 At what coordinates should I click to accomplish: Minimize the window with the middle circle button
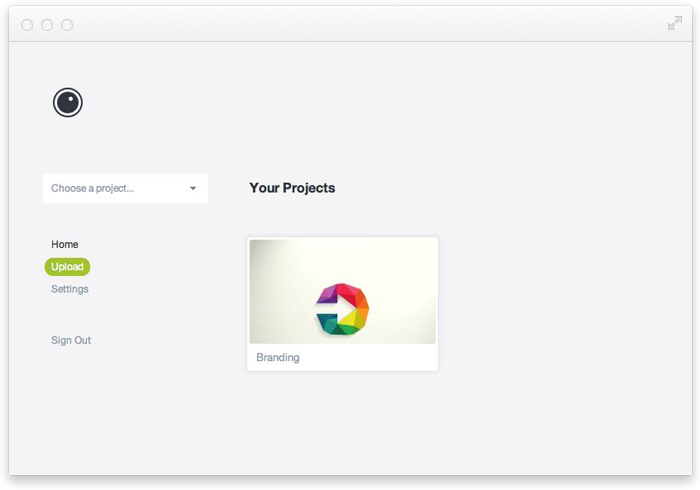(47, 25)
